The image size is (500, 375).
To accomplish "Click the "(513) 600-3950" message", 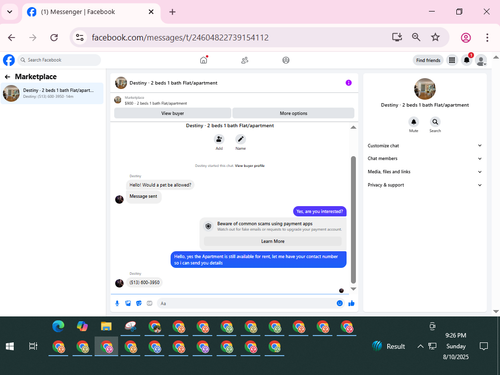I will click(144, 282).
